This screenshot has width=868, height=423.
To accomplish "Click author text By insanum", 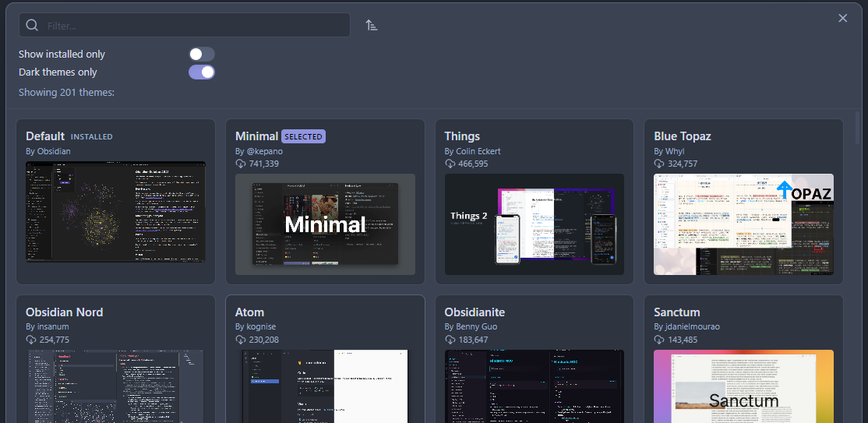I will tap(47, 326).
